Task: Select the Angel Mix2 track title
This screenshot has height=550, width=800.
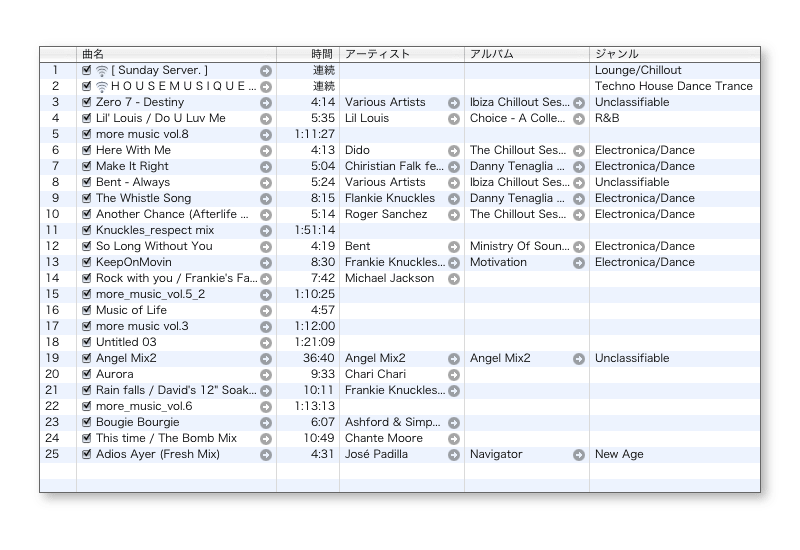Action: coord(126,358)
